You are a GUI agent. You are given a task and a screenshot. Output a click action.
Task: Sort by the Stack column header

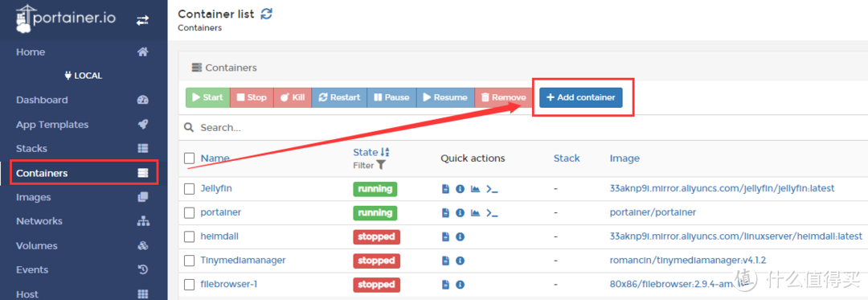pyautogui.click(x=567, y=158)
